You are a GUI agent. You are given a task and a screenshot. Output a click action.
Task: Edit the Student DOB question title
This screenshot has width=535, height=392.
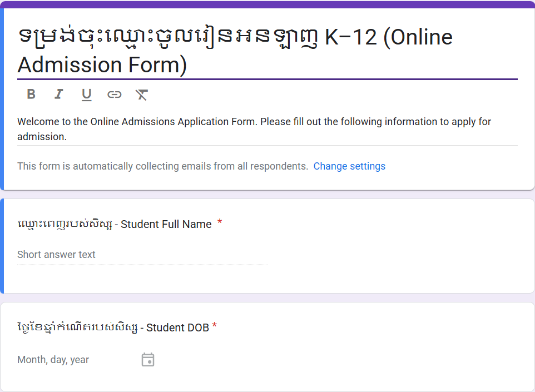coord(113,328)
